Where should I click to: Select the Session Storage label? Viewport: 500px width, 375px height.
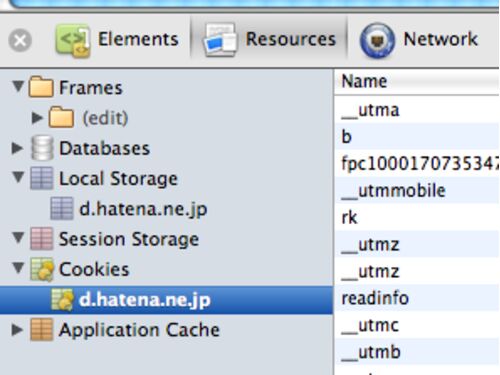point(129,240)
